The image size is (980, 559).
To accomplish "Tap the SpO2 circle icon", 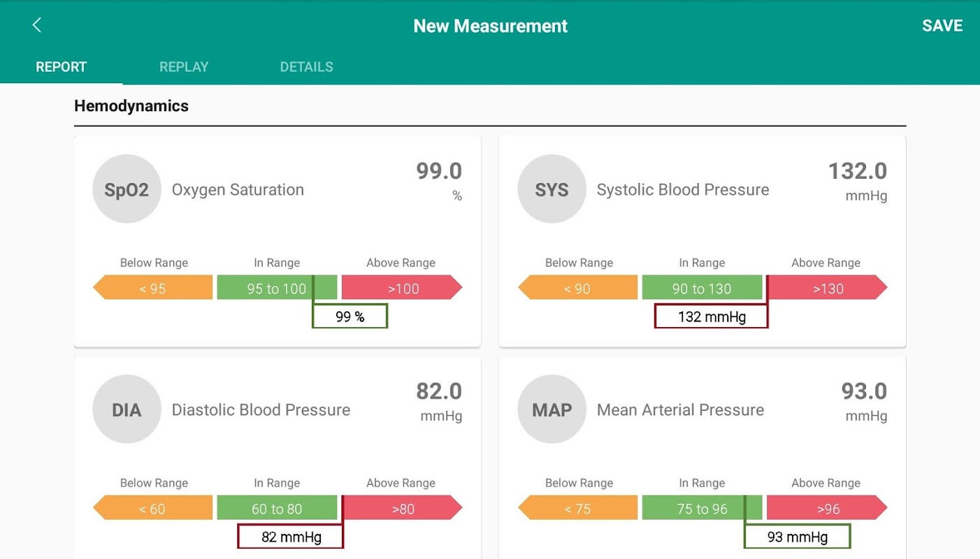I will 127,189.
